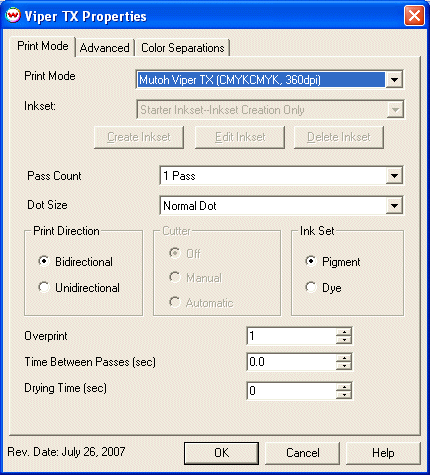Click the Drying Time input field
430x475 pixels.
click(292, 390)
